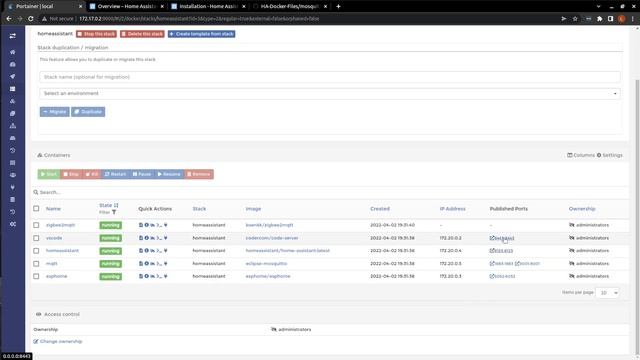Click Create template from stack button
This screenshot has height=360, width=640.
pyautogui.click(x=202, y=34)
